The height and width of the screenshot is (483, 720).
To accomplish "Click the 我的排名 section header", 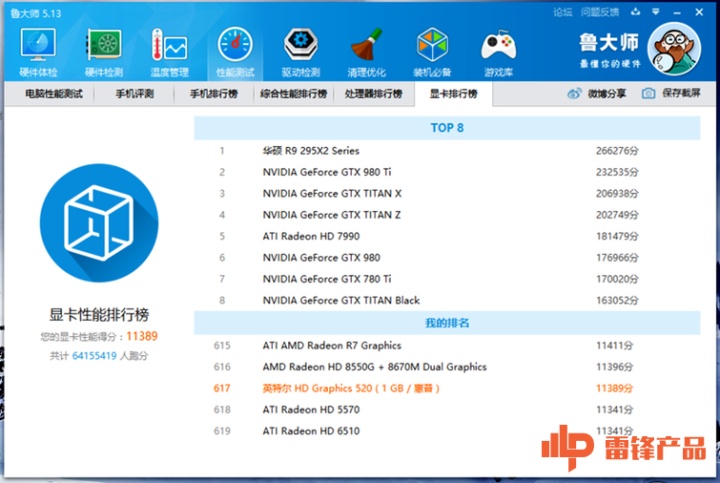I will (x=447, y=323).
